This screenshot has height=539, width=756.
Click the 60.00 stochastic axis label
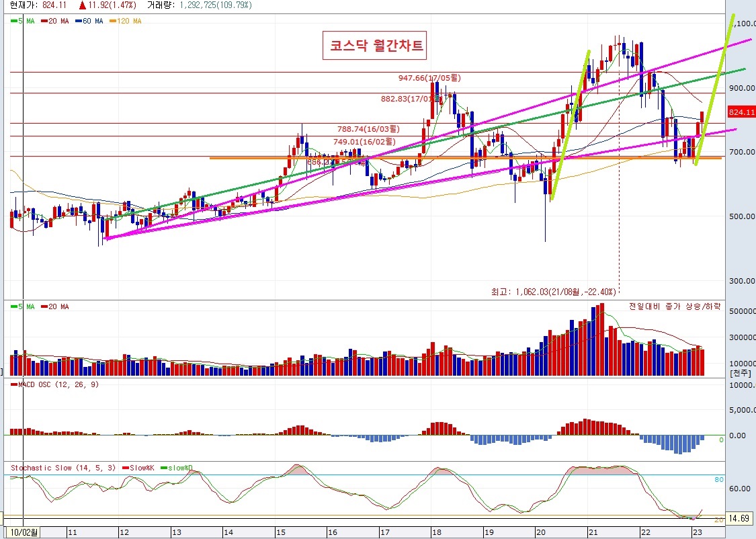point(740,489)
